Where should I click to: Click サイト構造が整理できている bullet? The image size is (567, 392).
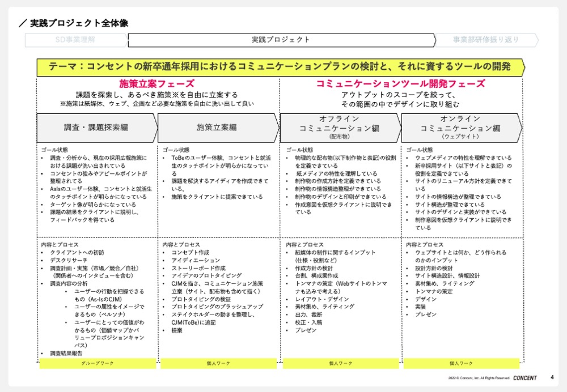[x=450, y=204]
